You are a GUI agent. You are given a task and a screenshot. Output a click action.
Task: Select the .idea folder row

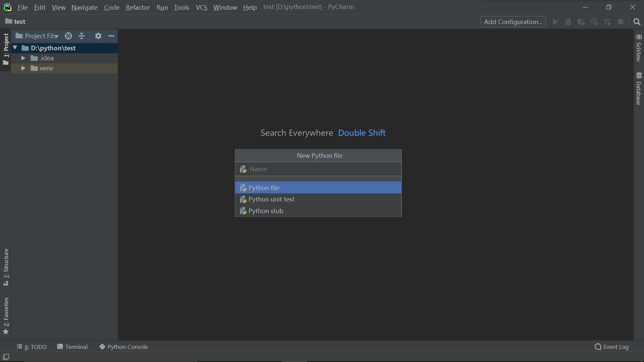64,58
